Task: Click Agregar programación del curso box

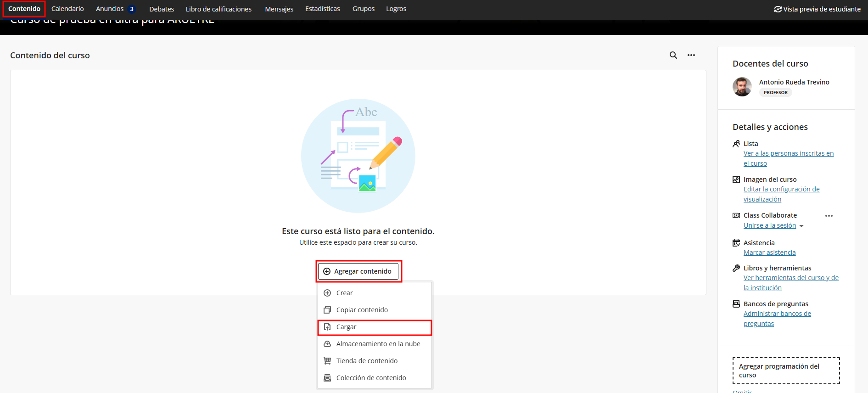Action: point(786,371)
